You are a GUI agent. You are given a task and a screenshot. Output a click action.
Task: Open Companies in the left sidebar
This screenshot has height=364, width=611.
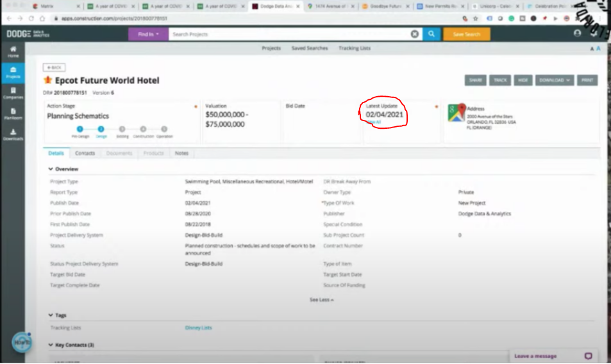(13, 93)
